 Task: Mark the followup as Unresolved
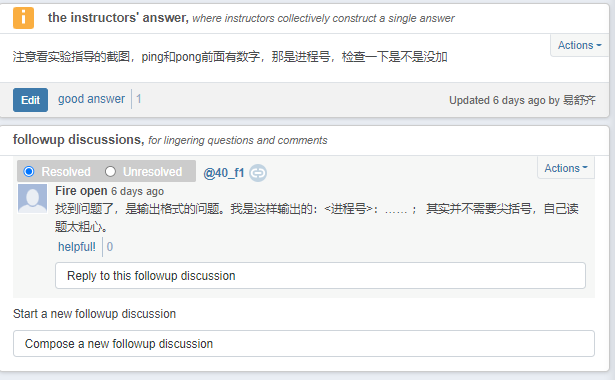pyautogui.click(x=110, y=171)
